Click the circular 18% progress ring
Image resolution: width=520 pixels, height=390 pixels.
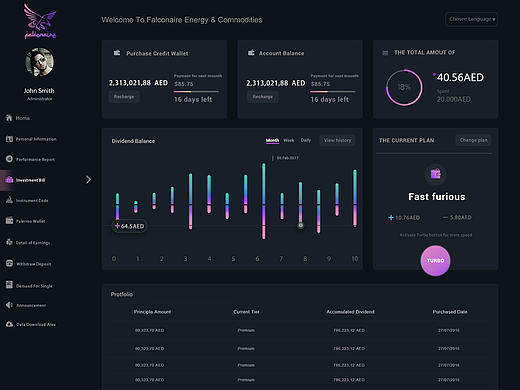click(404, 87)
